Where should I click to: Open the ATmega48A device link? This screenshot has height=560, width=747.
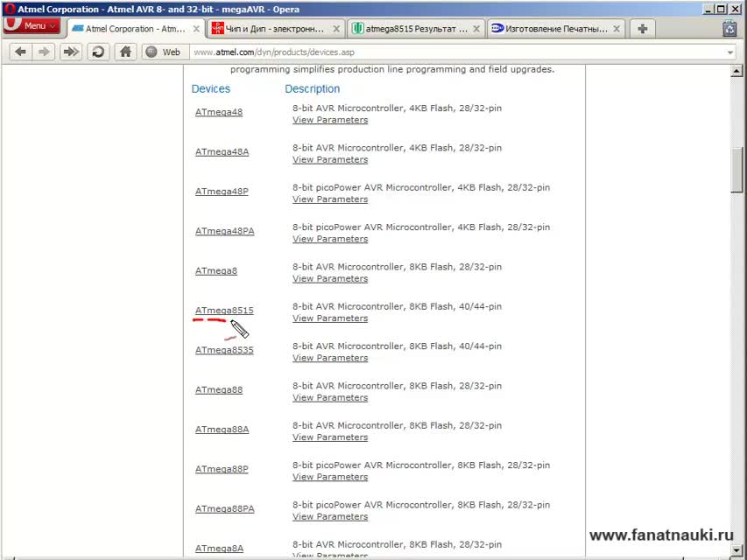pyautogui.click(x=222, y=152)
